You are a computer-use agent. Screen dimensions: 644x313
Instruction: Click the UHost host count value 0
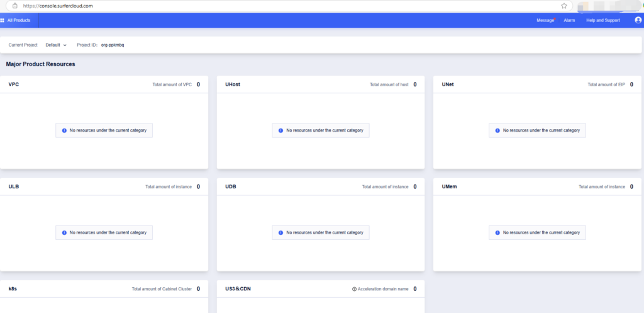pyautogui.click(x=415, y=84)
